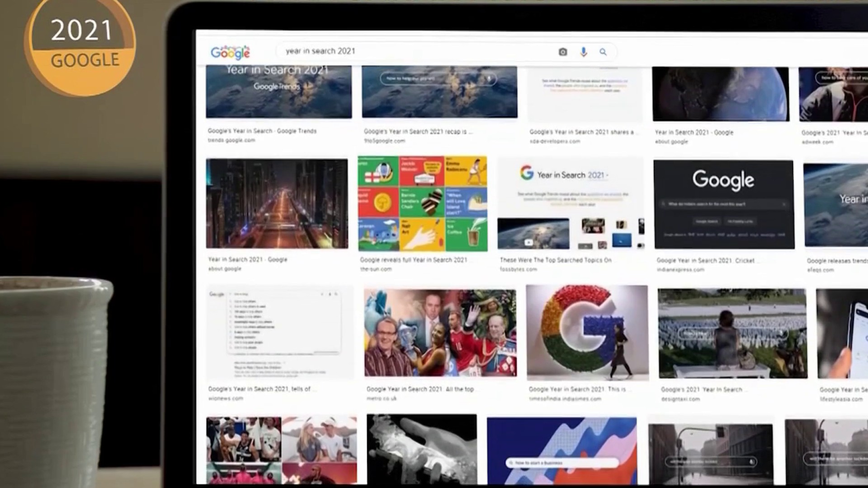
Task: Activate the voice search microphone icon
Action: [x=584, y=52]
